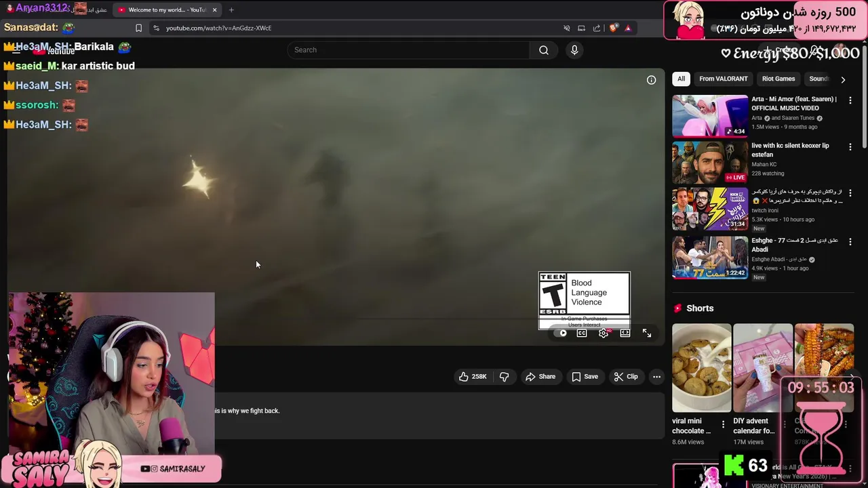Click the Shorts section heading
Viewport: 868px width, 488px height.
(x=700, y=308)
